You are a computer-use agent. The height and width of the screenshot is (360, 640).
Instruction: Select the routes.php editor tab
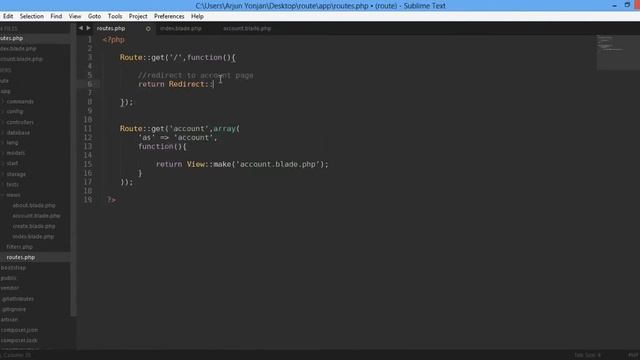[x=111, y=29]
